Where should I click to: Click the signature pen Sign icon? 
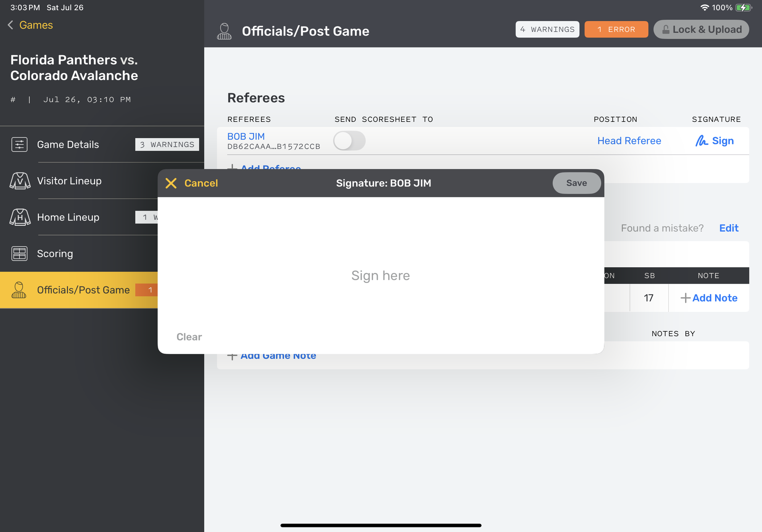[701, 141]
